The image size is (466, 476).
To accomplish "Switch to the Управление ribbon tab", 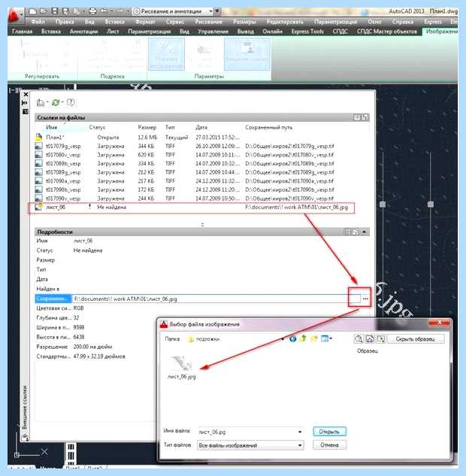I will click(213, 32).
